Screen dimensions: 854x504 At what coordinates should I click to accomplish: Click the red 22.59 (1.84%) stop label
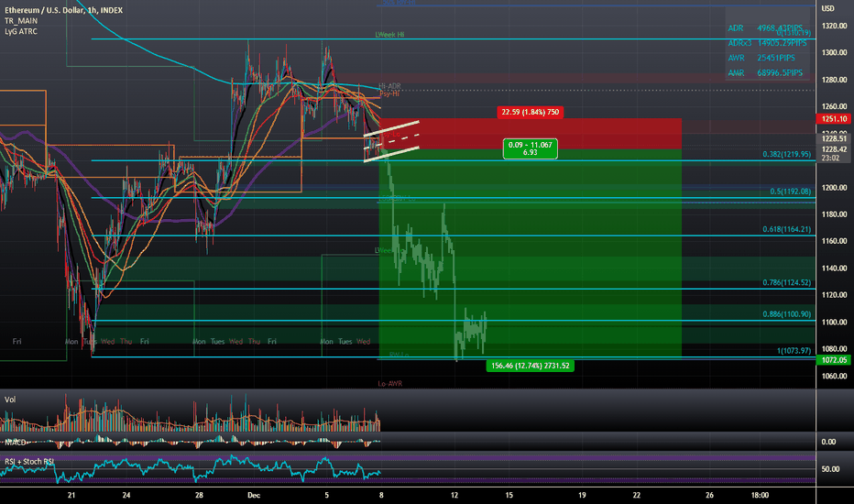(530, 112)
